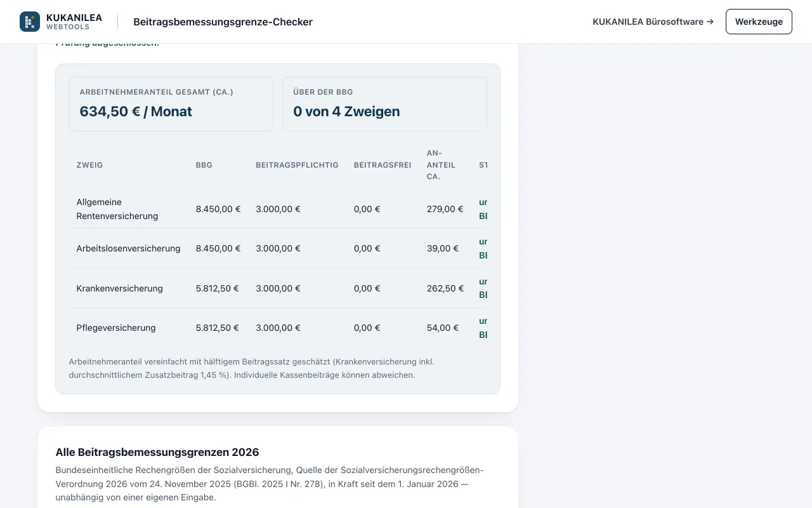Click the 634,50 € / Monat total value
This screenshot has height=508, width=812.
[x=136, y=111]
